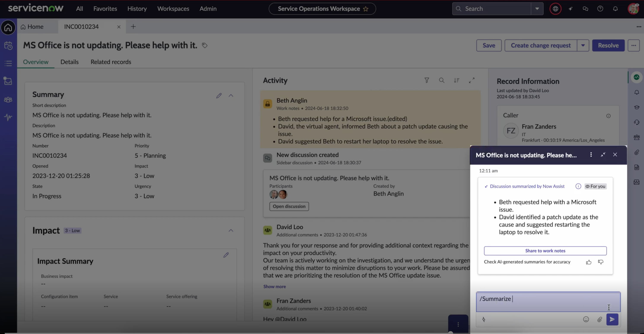The width and height of the screenshot is (644, 334).
Task: Open the Admin menu
Action: coord(208,9)
